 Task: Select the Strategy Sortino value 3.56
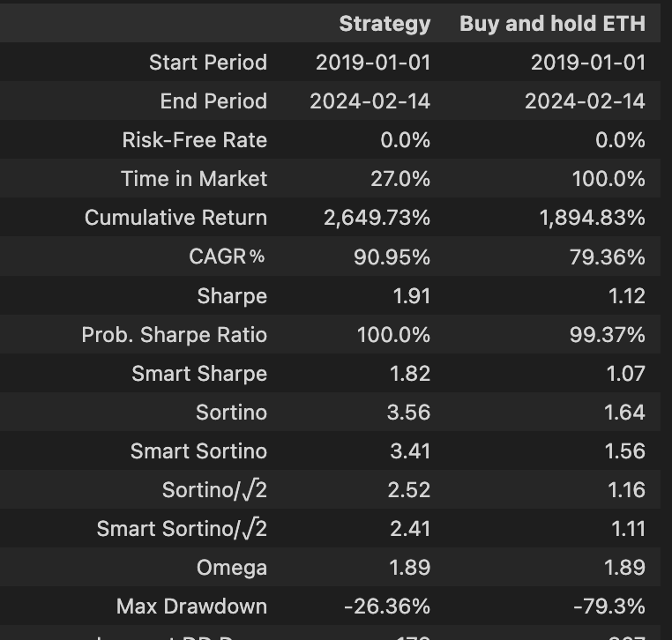point(409,413)
